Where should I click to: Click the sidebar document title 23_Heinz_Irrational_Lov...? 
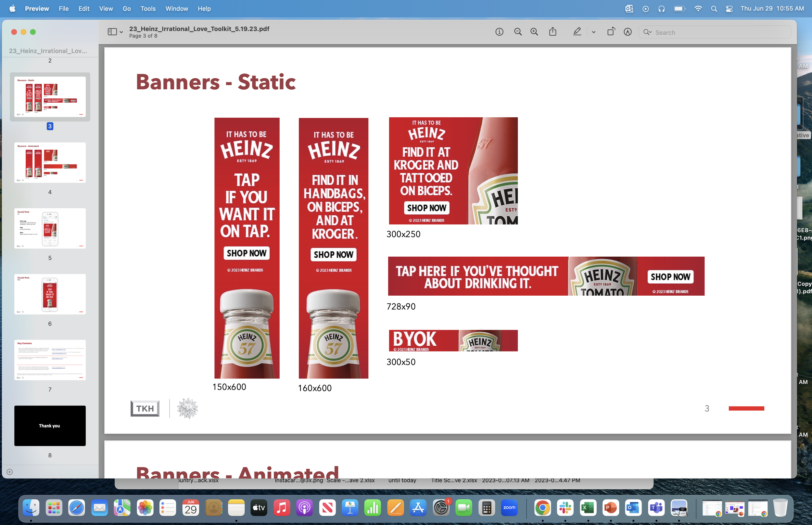[x=48, y=51]
